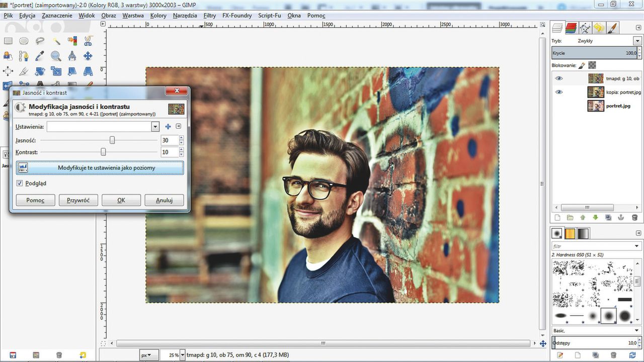
Task: Click Modyfikuje te ustawienia jako poziomy
Action: [100, 167]
